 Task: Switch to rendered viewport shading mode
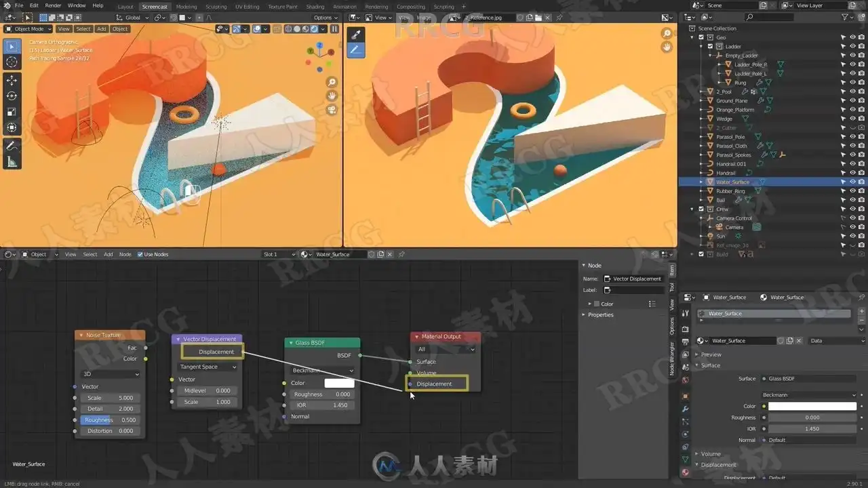313,29
